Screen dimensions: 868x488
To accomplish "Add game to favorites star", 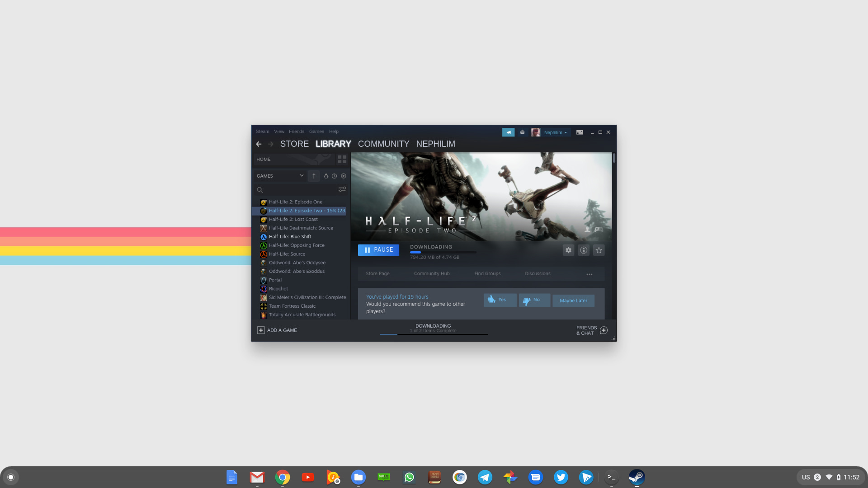I will click(x=599, y=250).
